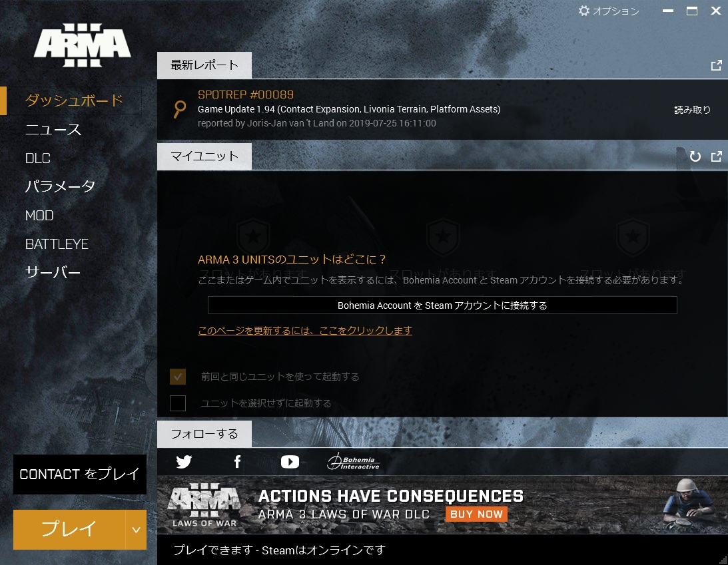Launch the game with プレイ button
Viewport: 728px width, 565px height.
[x=69, y=530]
